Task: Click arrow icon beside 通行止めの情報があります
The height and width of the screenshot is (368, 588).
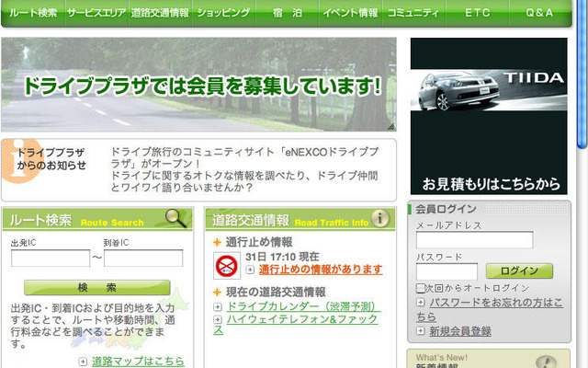Action: pyautogui.click(x=250, y=270)
